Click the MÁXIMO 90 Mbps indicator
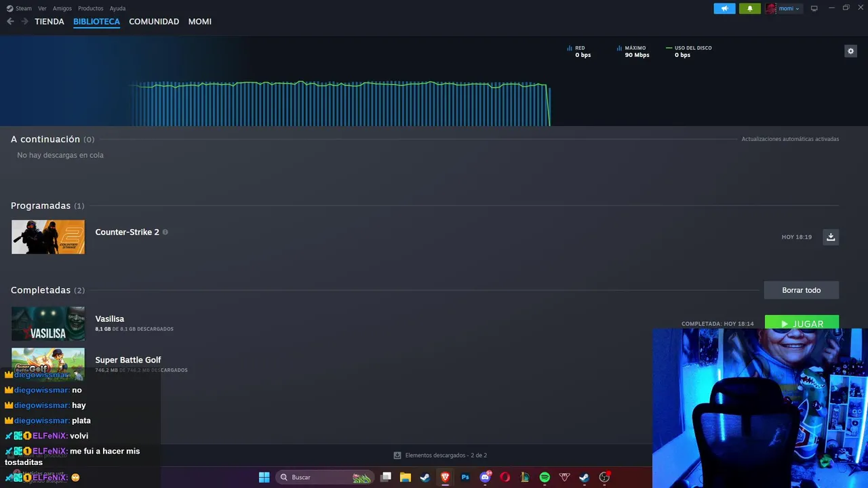868x488 pixels. tap(633, 52)
